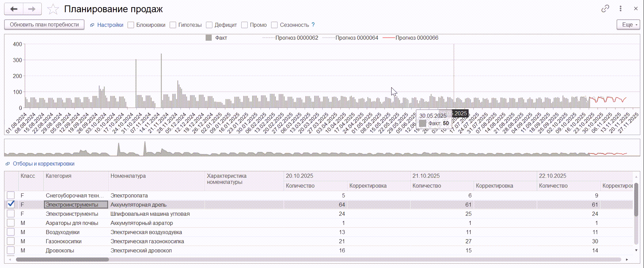The height and width of the screenshot is (268, 644).
Task: Expand the Настройки section
Action: tap(110, 25)
